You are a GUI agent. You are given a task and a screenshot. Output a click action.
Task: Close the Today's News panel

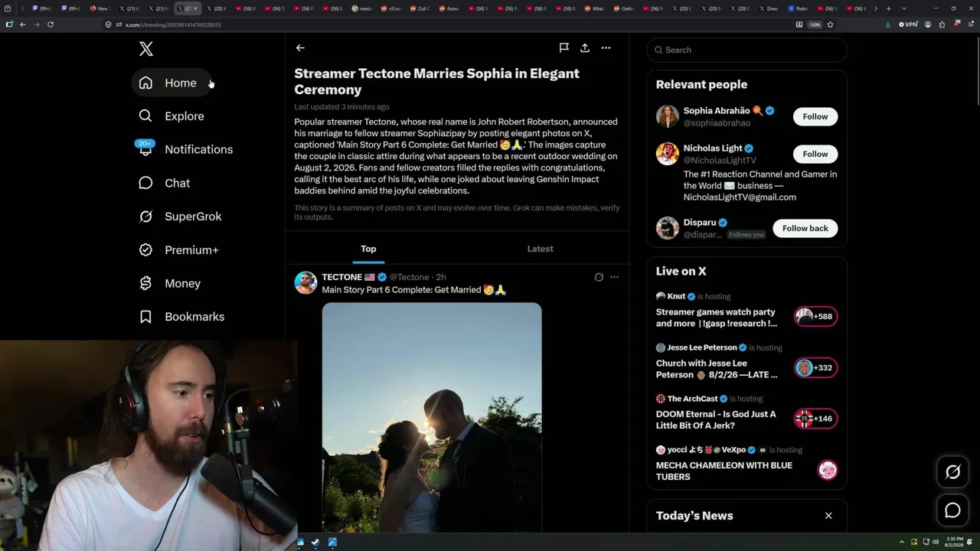[828, 516]
